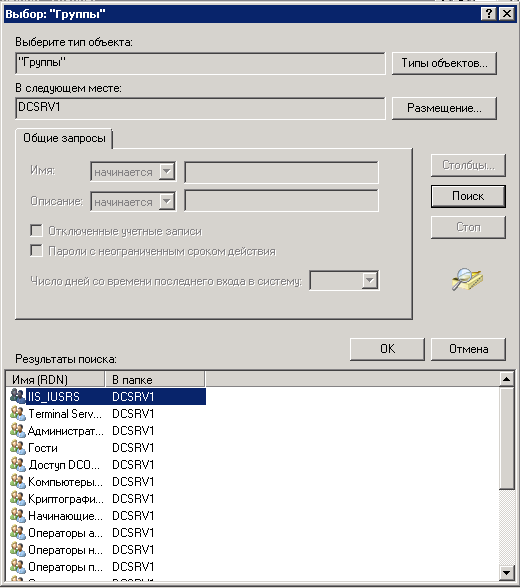Select the Операторы п... group name
This screenshot has width=520, height=588.
[x=65, y=567]
